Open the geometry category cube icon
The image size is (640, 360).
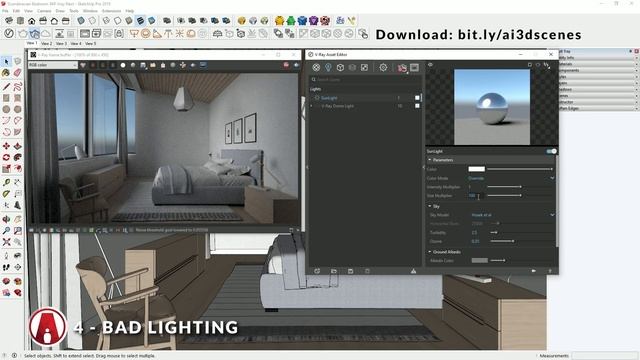coord(340,67)
